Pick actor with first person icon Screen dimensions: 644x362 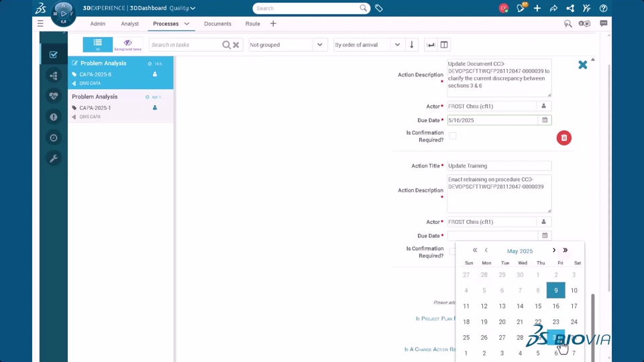click(x=544, y=106)
